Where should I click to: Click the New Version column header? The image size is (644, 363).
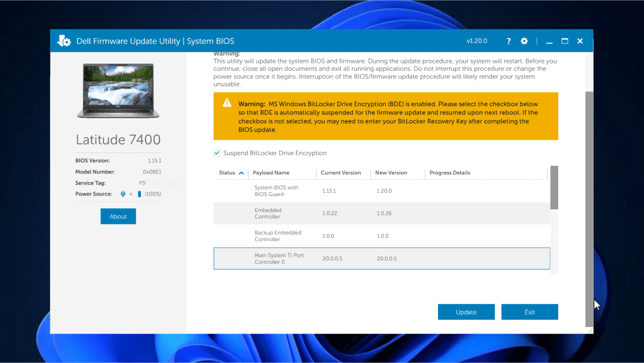coord(391,173)
